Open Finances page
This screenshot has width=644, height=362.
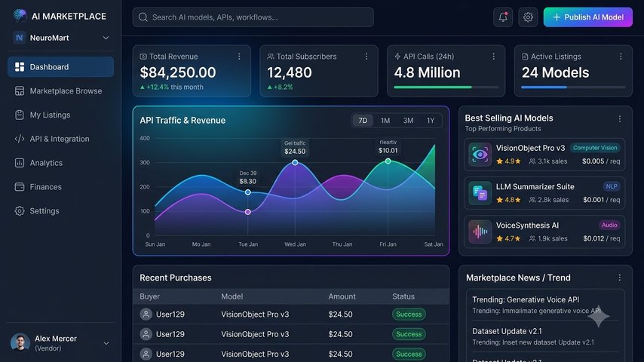pyautogui.click(x=60, y=186)
